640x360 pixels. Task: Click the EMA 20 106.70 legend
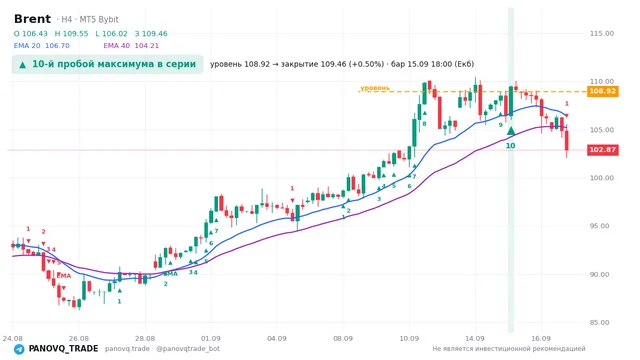[x=42, y=46]
